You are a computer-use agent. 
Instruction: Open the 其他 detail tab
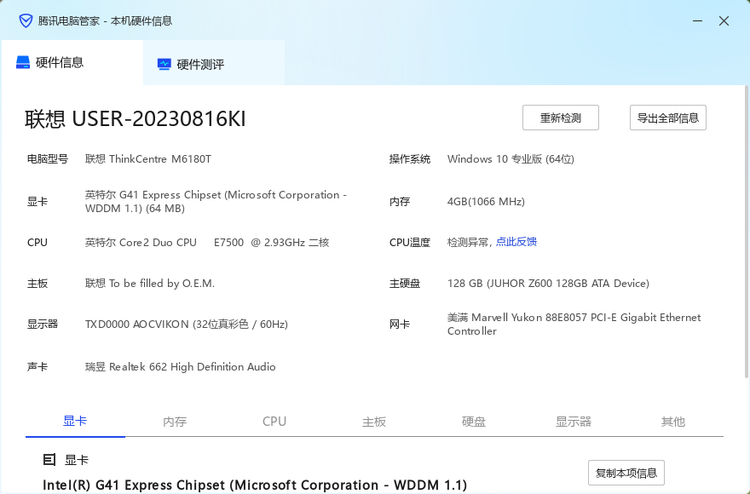click(673, 422)
